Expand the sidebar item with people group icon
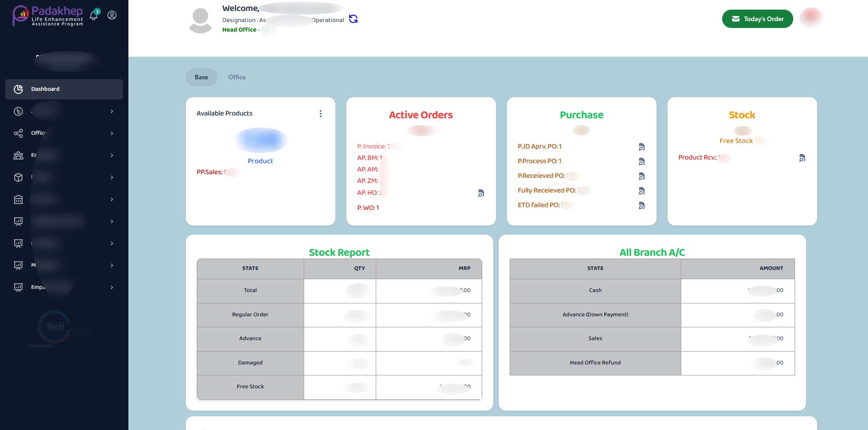This screenshot has width=868, height=430. click(x=112, y=155)
